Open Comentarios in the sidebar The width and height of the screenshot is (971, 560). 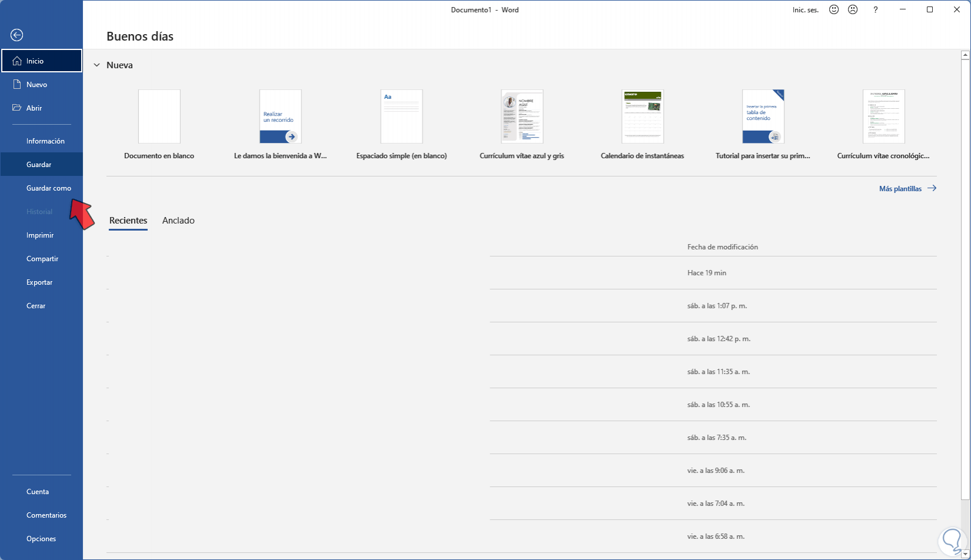tap(41, 515)
